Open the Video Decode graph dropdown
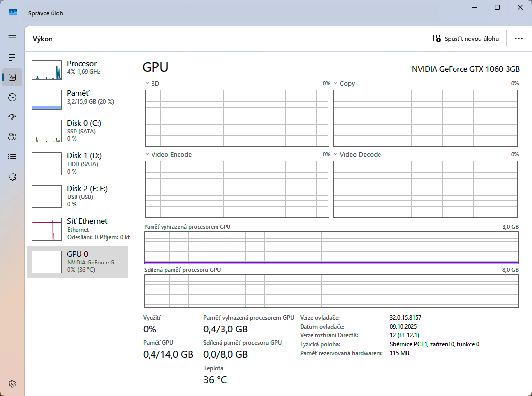Viewport: 532px width, 396px height. [x=357, y=155]
